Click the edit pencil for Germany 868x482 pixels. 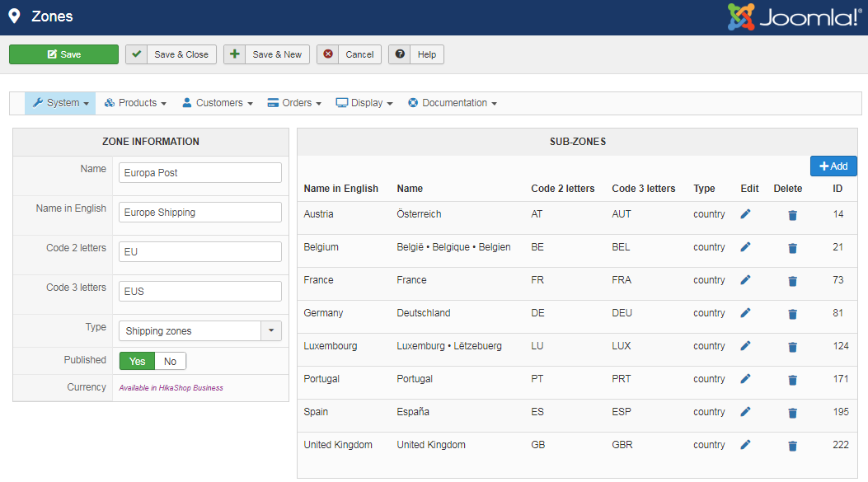click(x=745, y=313)
